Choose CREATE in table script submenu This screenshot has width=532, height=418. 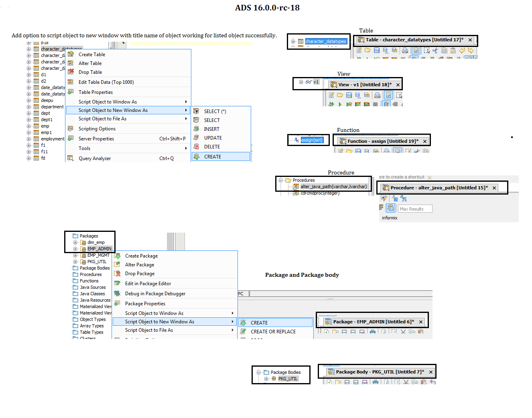221,156
